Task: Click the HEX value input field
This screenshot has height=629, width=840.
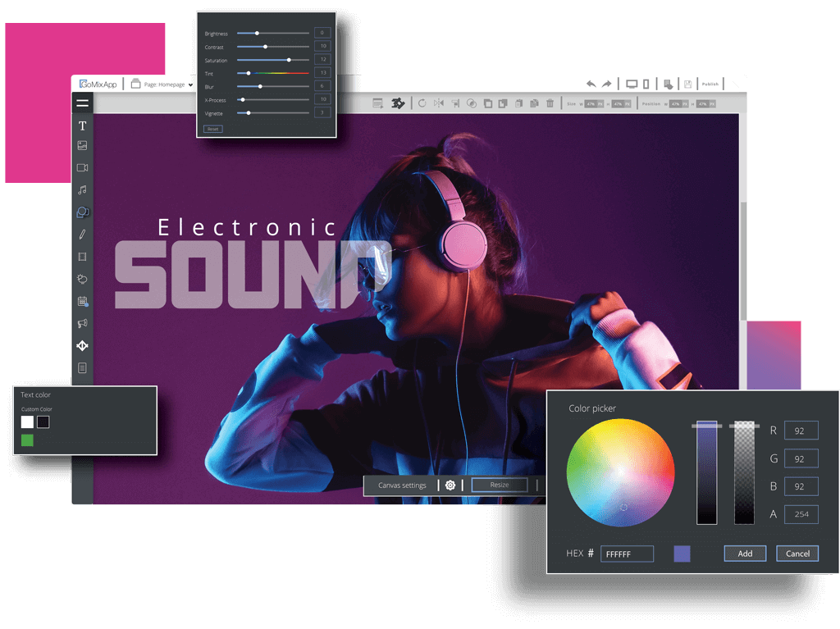Action: click(628, 554)
